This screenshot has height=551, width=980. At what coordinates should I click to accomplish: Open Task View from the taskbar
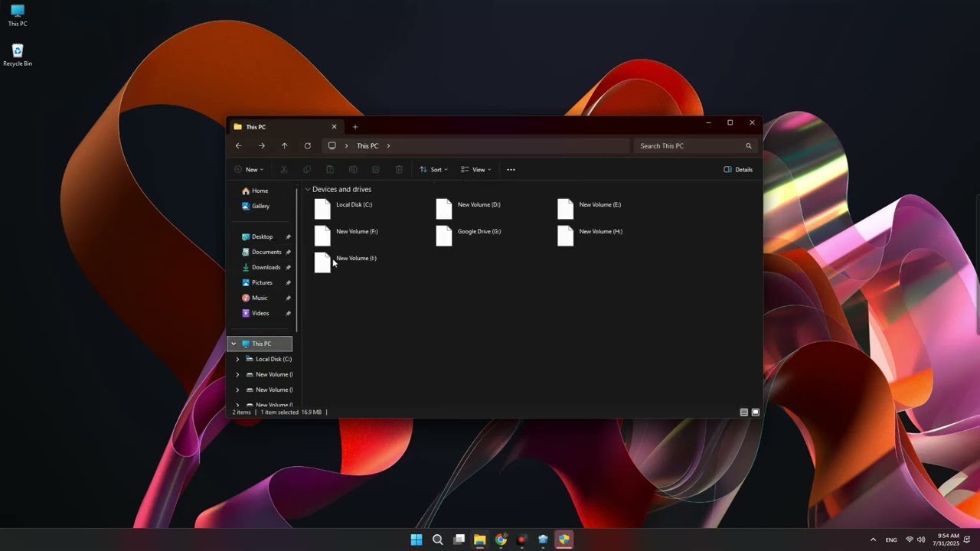tap(459, 540)
